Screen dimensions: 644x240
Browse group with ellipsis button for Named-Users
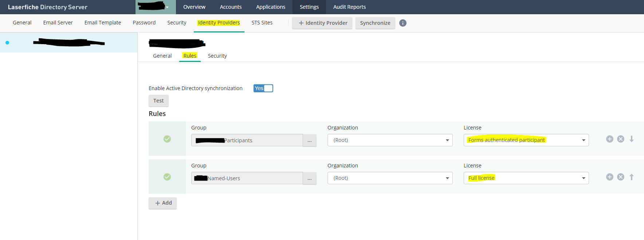coord(310,178)
